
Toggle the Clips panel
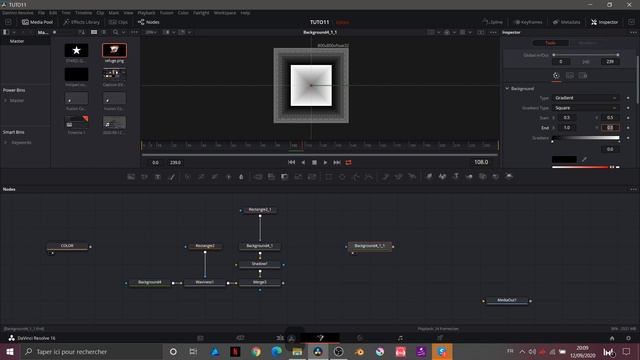(x=118, y=22)
